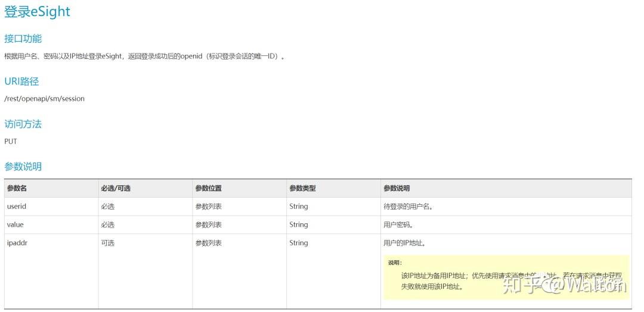Click 必选 in the value row
The width and height of the screenshot is (644, 312).
[107, 224]
